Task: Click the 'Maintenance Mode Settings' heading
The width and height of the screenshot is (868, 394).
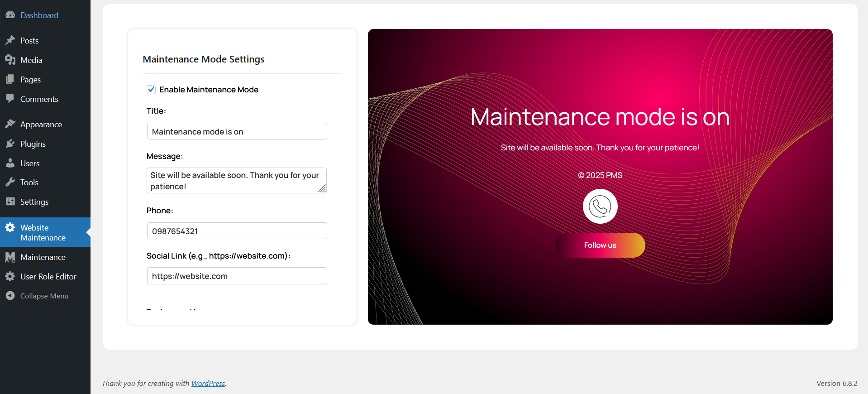Action: tap(204, 59)
